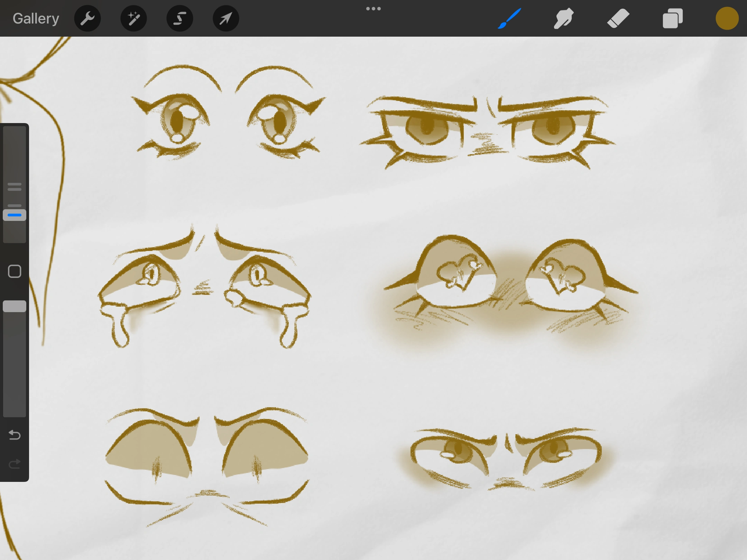Tap the Gallery label in the top bar

click(36, 18)
